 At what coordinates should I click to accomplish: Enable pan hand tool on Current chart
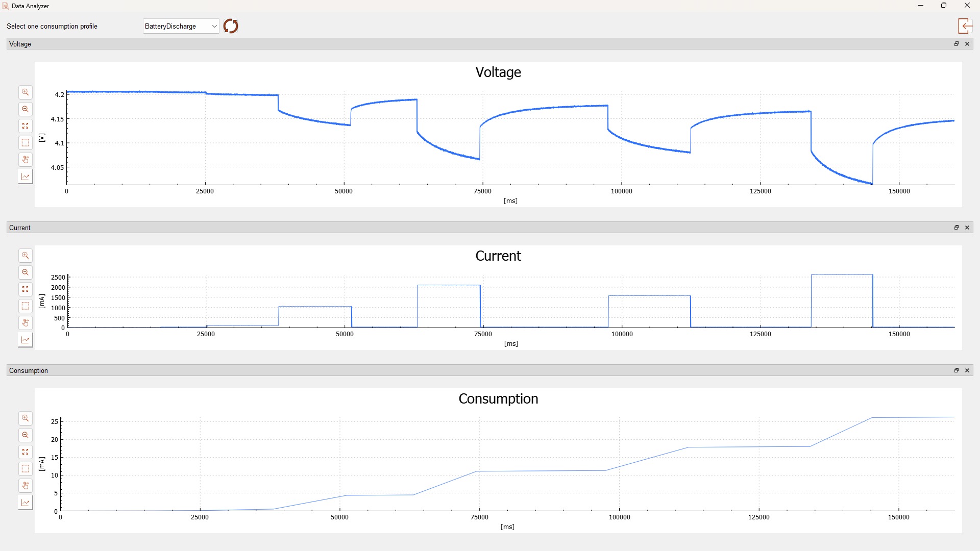click(25, 323)
